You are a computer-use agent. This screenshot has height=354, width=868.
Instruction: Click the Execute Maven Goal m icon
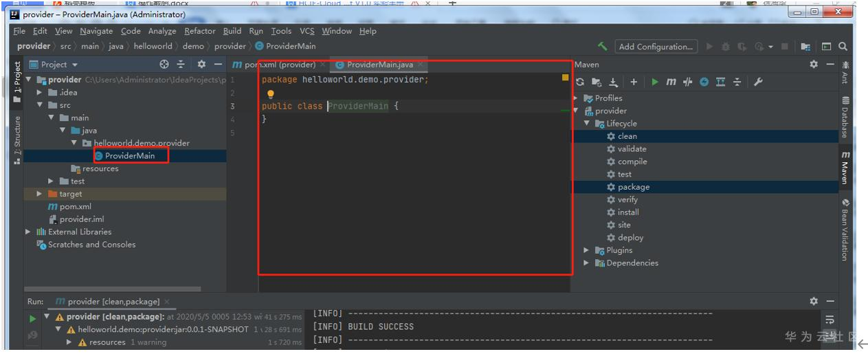pos(671,82)
